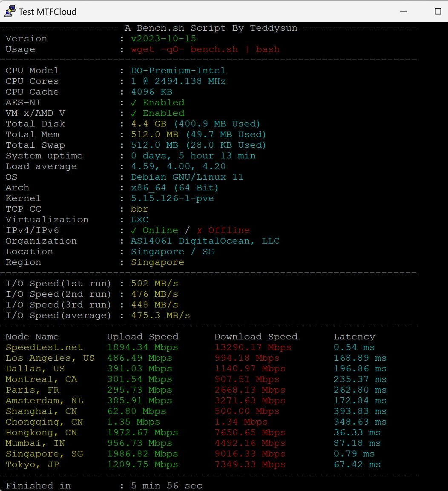Click the AES-NI enabled checkmark
The image size is (448, 491).
(133, 102)
